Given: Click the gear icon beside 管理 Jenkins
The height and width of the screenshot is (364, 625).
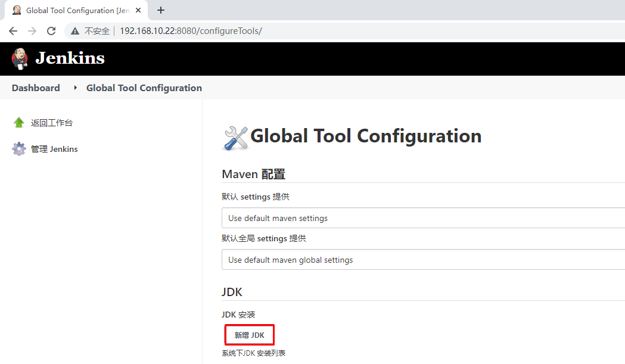Looking at the screenshot, I should (19, 149).
